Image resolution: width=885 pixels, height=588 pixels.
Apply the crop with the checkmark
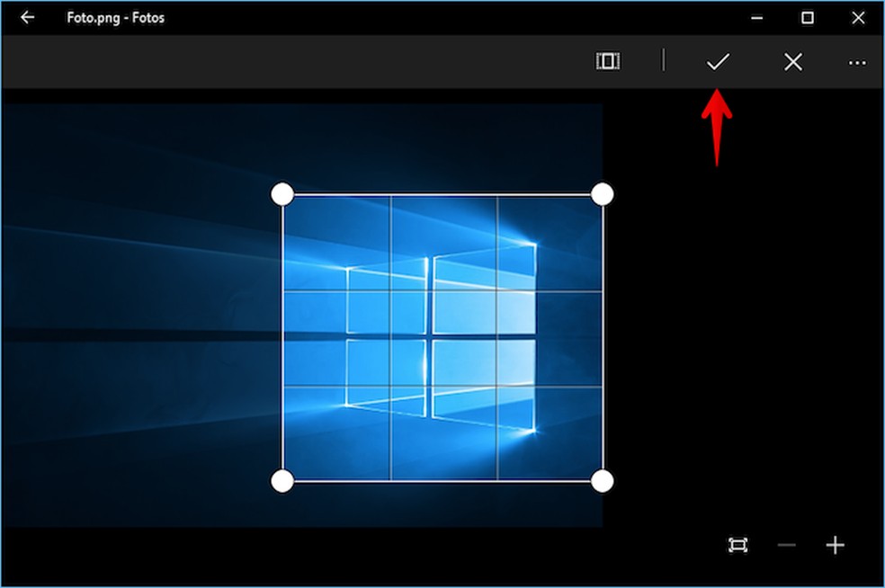pos(718,61)
